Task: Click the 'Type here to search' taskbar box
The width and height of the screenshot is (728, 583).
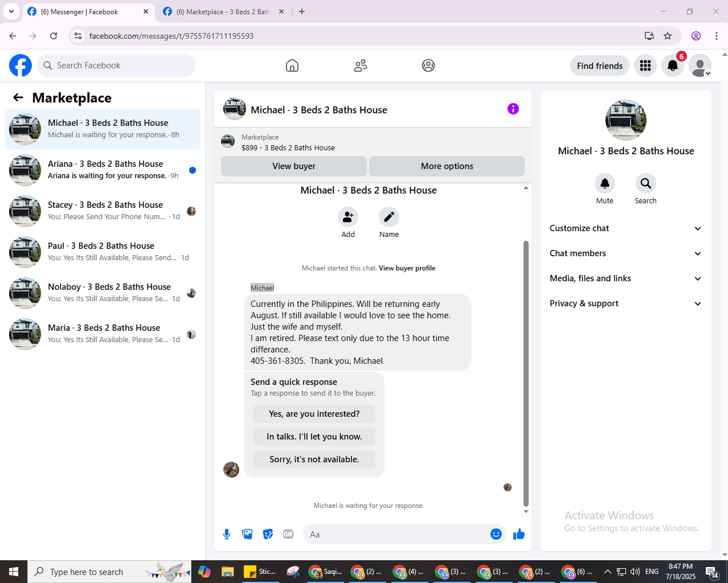Action: (108, 572)
